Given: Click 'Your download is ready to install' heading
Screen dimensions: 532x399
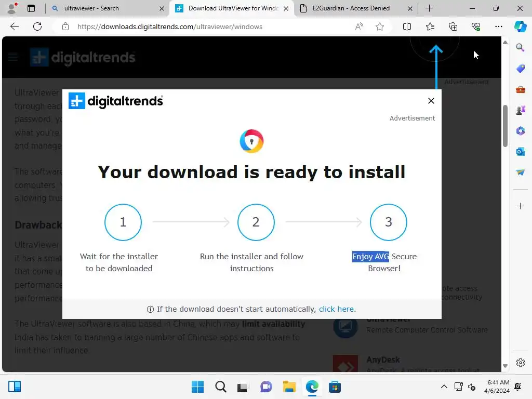Looking at the screenshot, I should [x=251, y=172].
